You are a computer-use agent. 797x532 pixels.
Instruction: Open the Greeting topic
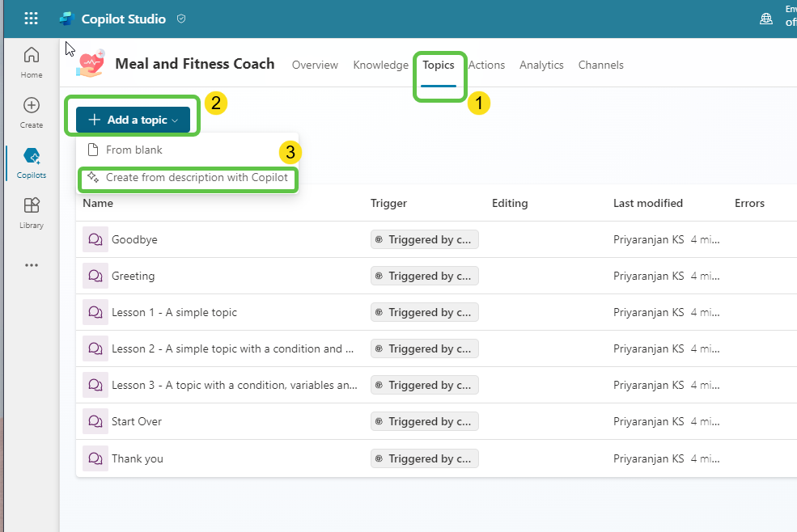[133, 276]
